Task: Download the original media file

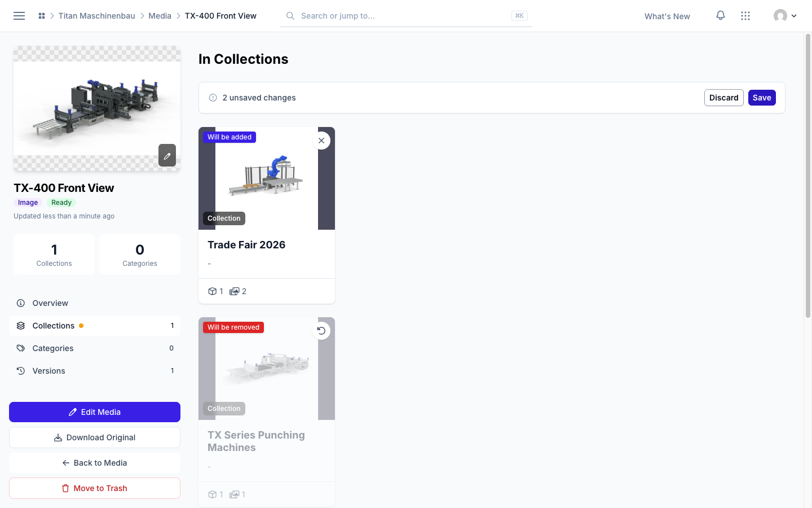Action: [95, 437]
